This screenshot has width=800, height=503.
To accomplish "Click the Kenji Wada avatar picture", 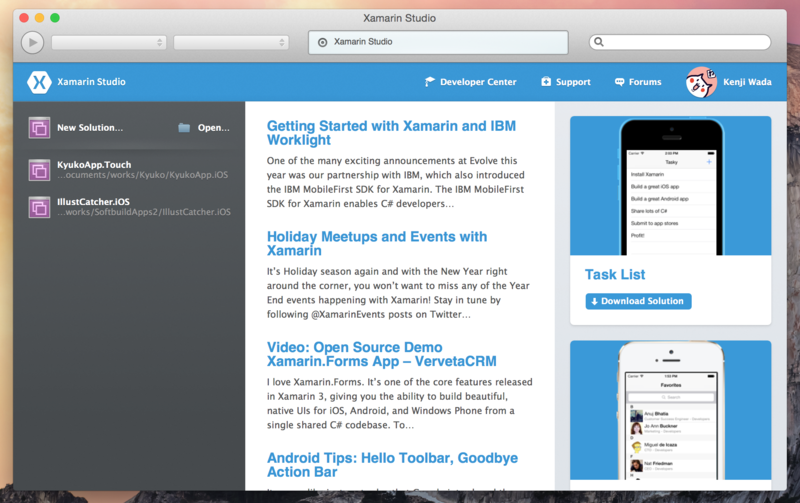I will tap(701, 82).
